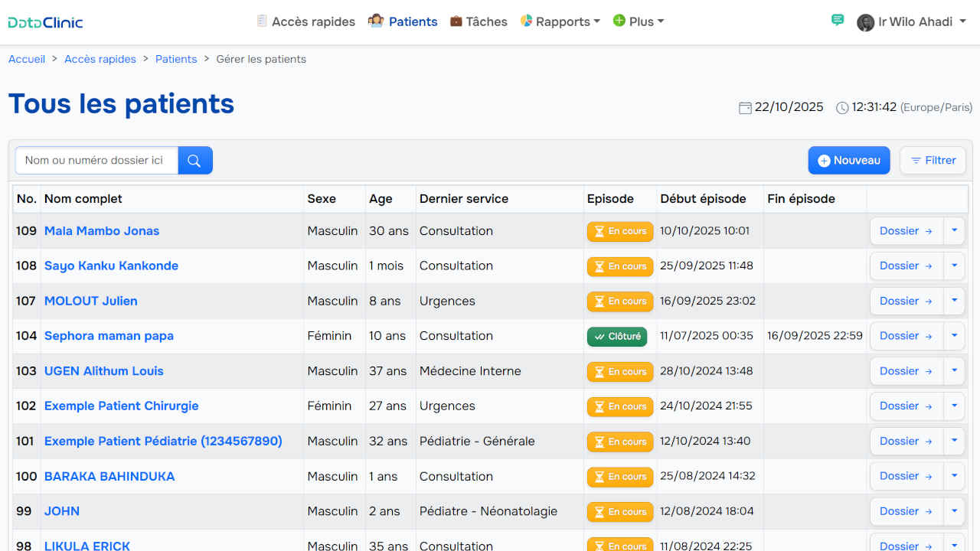Open the Sayo Kanku Kankonde patient link
Screen dimensions: 980x551
point(111,266)
